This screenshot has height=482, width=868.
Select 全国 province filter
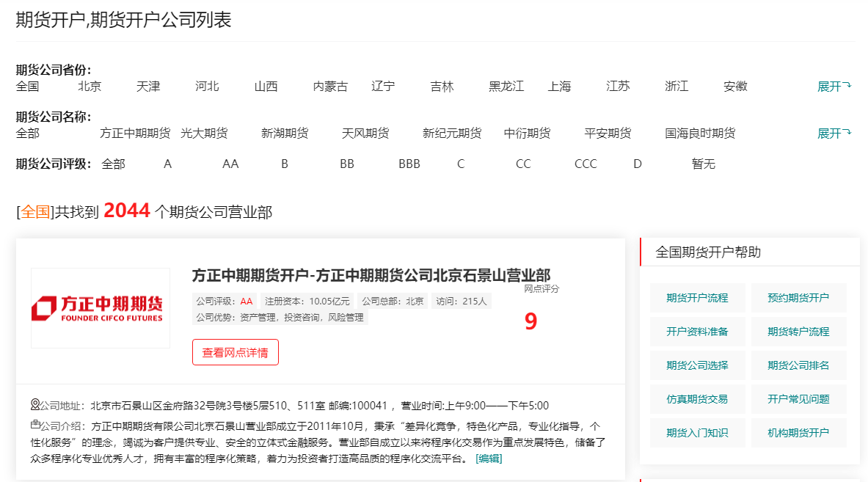(x=28, y=87)
